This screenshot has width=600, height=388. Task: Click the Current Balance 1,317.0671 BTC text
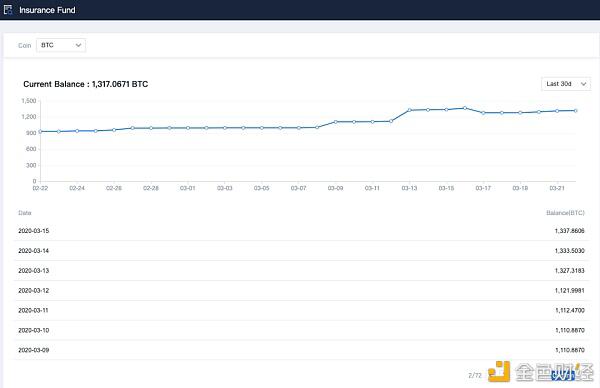86,84
